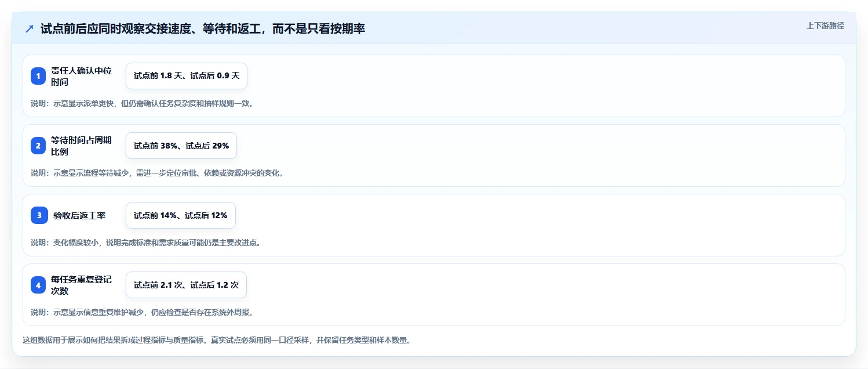Click the 试点前 14%、试点后 12% chip

[181, 215]
